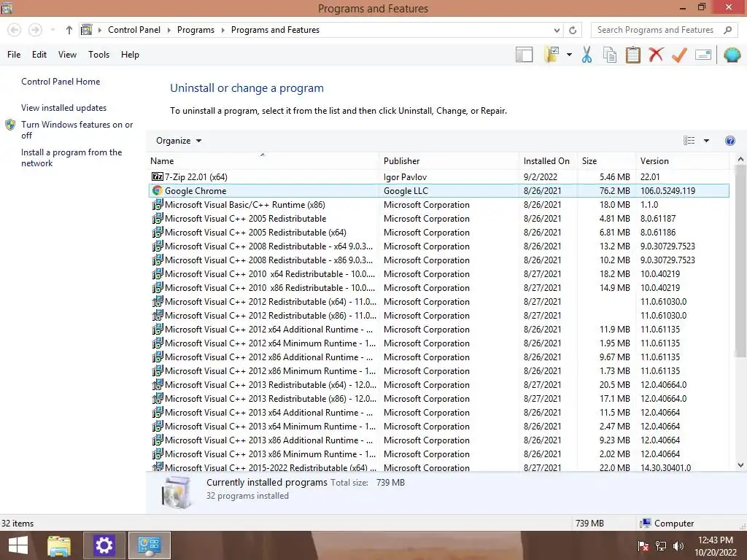Open Control Panel Home link
The width and height of the screenshot is (747, 560).
(61, 82)
